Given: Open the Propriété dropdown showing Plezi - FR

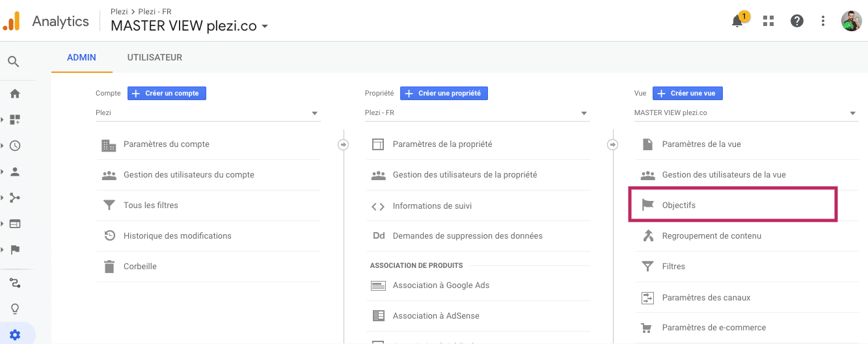Looking at the screenshot, I should point(478,113).
